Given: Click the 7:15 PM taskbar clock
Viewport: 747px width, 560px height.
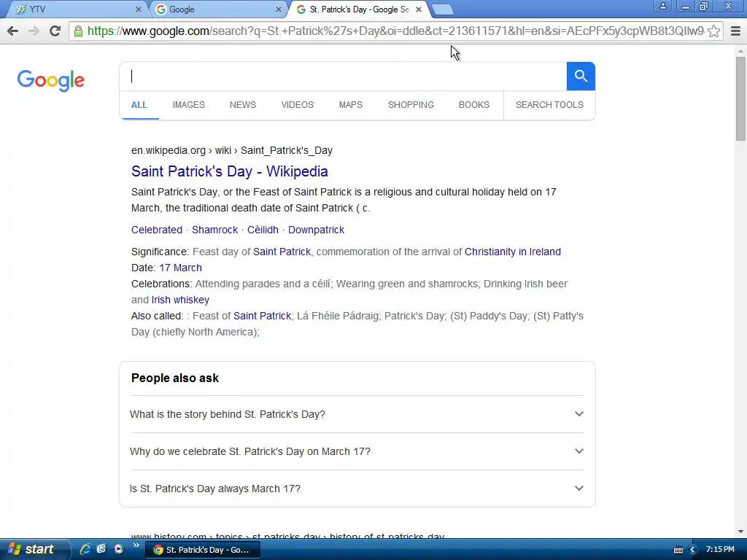Looking at the screenshot, I should 720,550.
